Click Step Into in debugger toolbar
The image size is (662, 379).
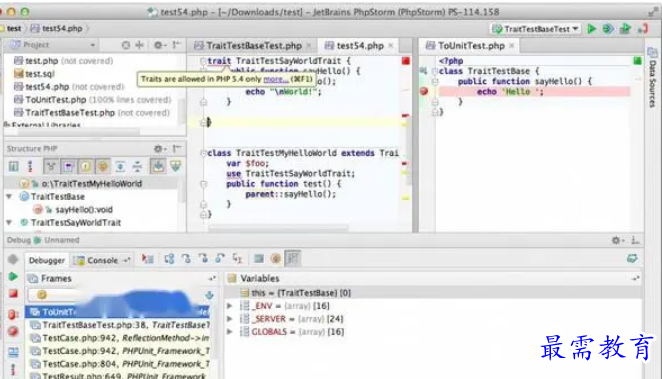[186, 259]
